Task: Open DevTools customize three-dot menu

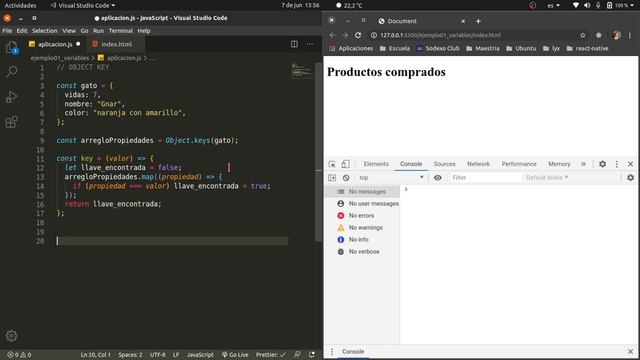Action: pyautogui.click(x=617, y=164)
